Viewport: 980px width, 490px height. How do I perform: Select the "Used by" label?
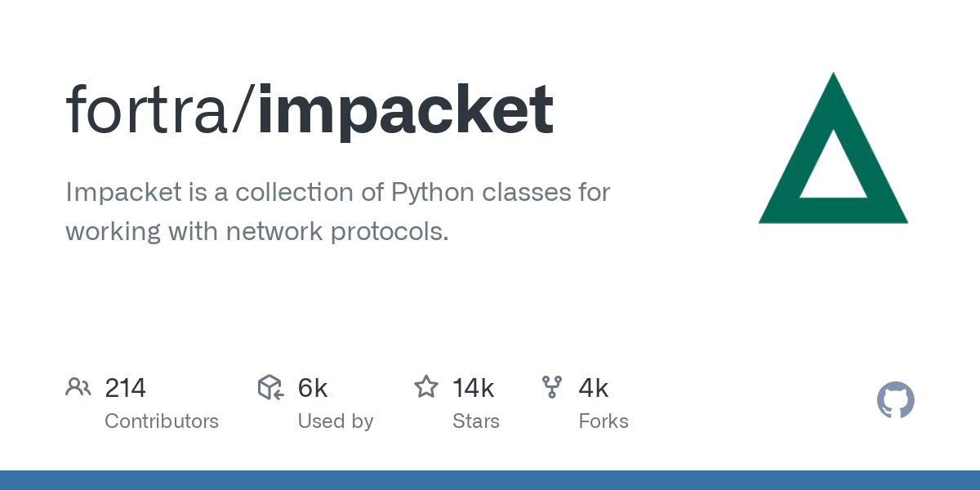pos(336,421)
